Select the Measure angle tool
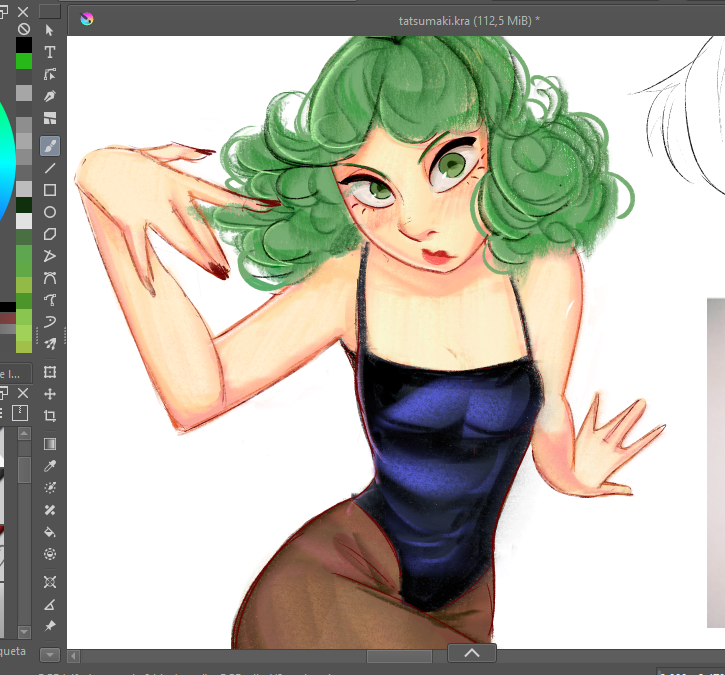The image size is (725, 675). [x=49, y=604]
